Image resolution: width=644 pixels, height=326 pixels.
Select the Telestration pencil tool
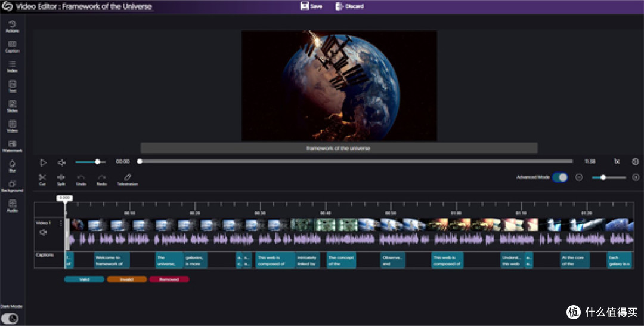click(128, 180)
